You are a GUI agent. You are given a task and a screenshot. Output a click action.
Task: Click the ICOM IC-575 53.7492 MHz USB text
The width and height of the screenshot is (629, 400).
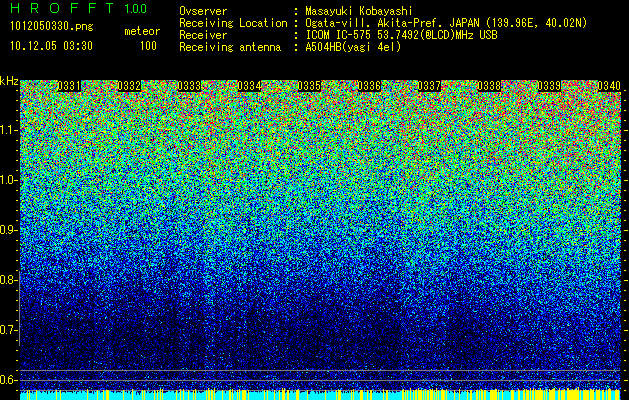pyautogui.click(x=401, y=35)
